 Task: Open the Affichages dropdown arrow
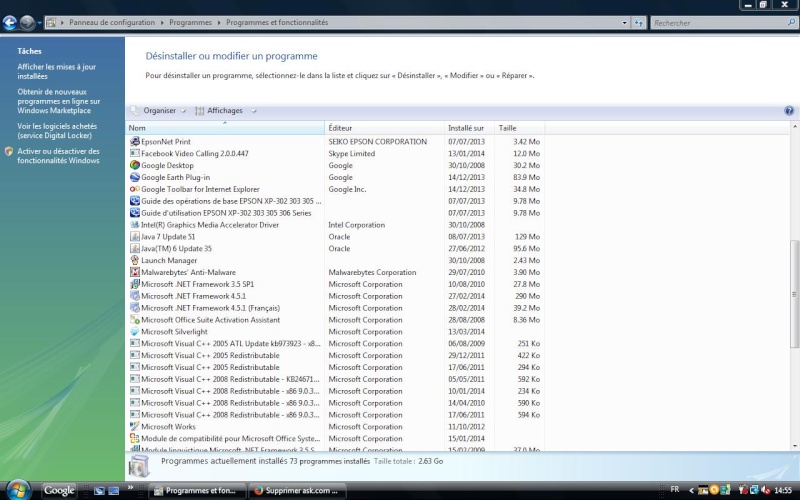coord(254,111)
